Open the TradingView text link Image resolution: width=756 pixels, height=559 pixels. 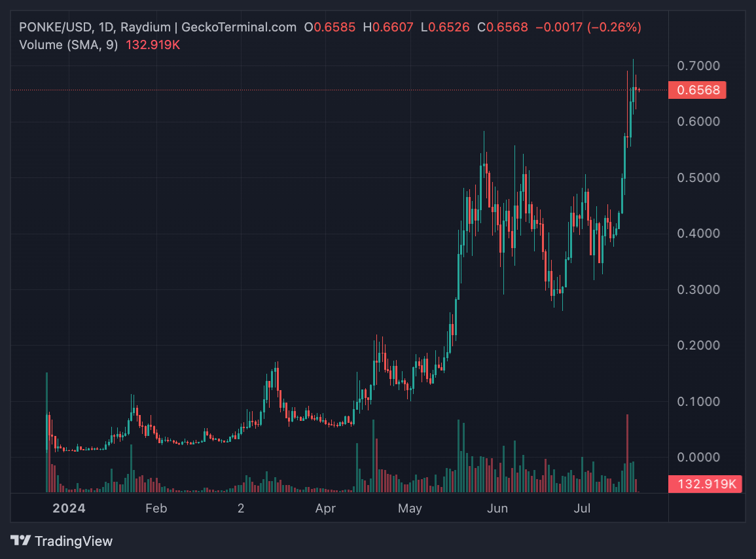(74, 541)
